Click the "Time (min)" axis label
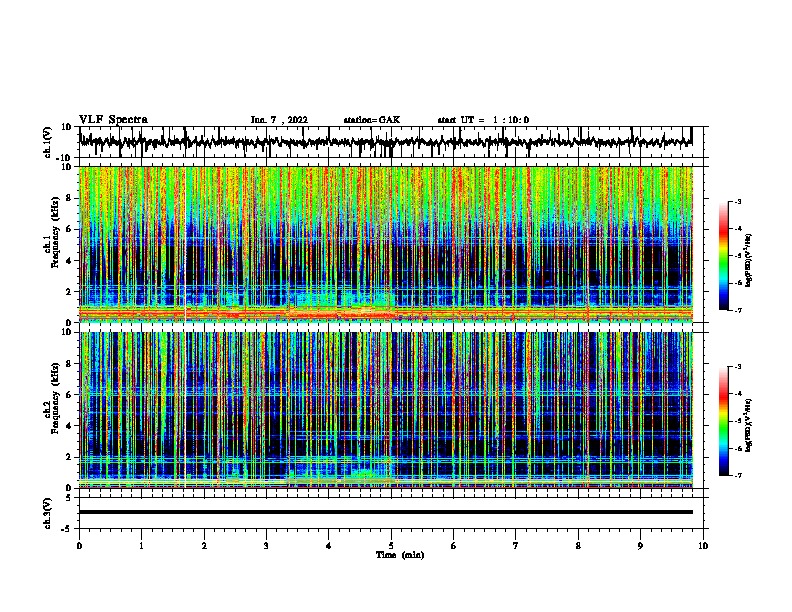 tap(400, 555)
